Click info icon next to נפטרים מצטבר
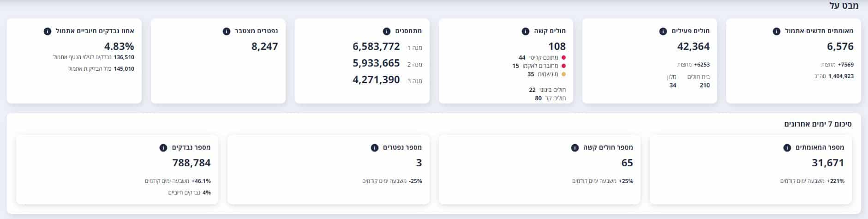 coord(227,31)
